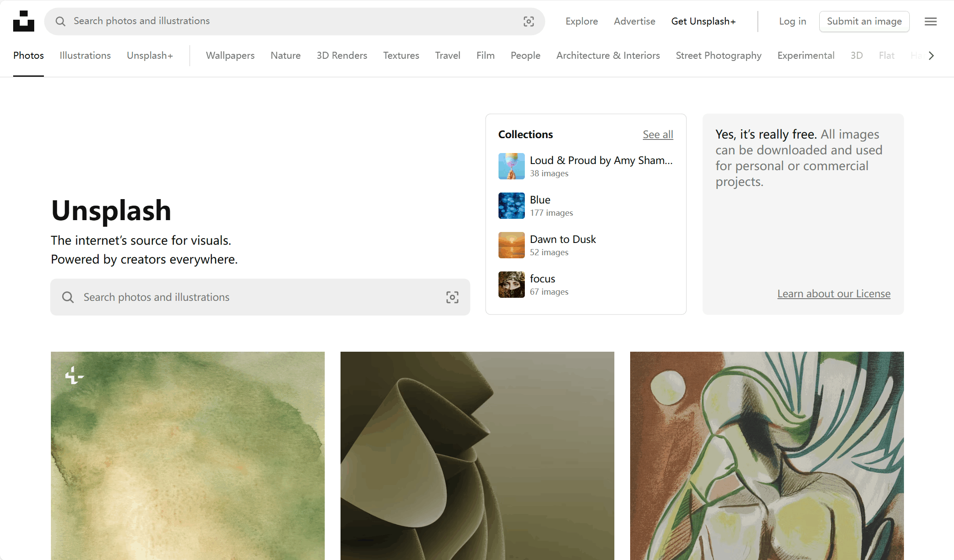Open the hamburger menu icon
Screen dimensions: 954x560
(930, 21)
